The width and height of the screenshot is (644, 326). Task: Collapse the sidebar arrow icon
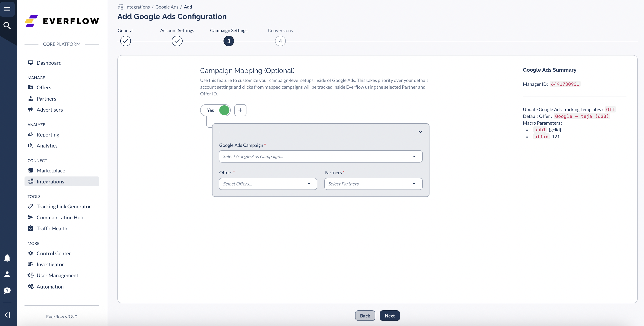pyautogui.click(x=7, y=315)
